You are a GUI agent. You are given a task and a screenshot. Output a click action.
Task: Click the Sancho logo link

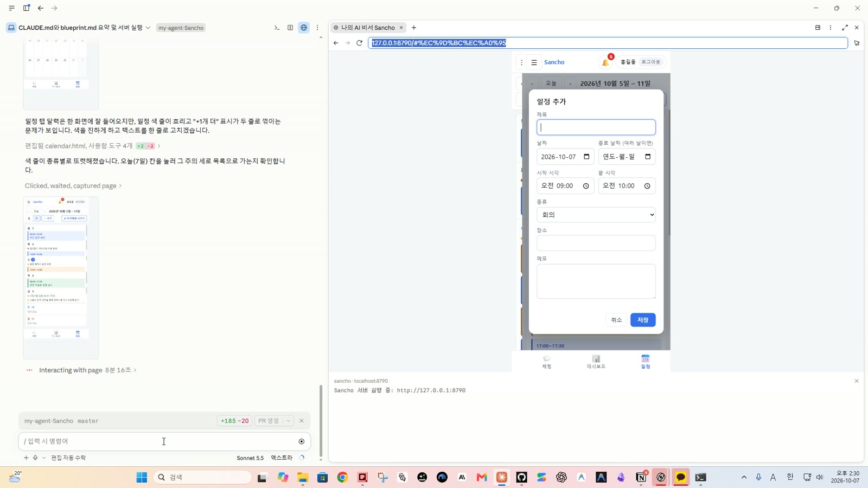click(554, 62)
